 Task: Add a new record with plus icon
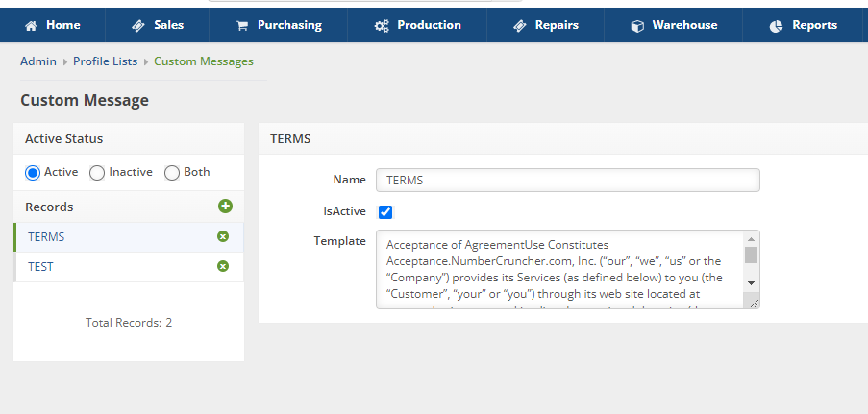225,207
